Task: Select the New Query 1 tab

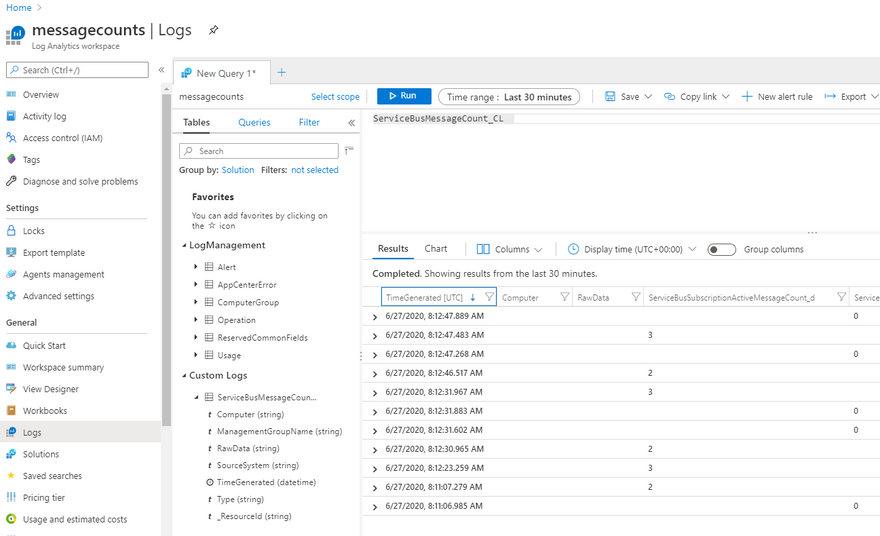Action: pyautogui.click(x=222, y=73)
